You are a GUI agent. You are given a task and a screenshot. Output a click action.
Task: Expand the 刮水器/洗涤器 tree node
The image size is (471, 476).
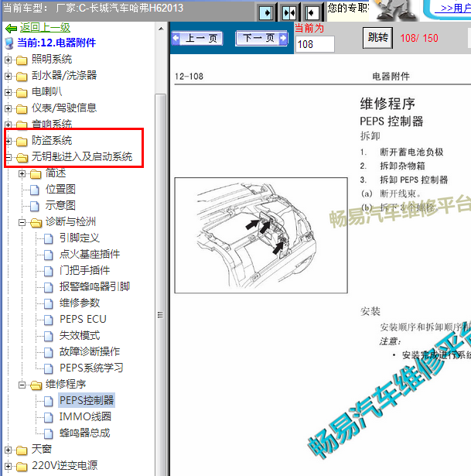(9, 76)
